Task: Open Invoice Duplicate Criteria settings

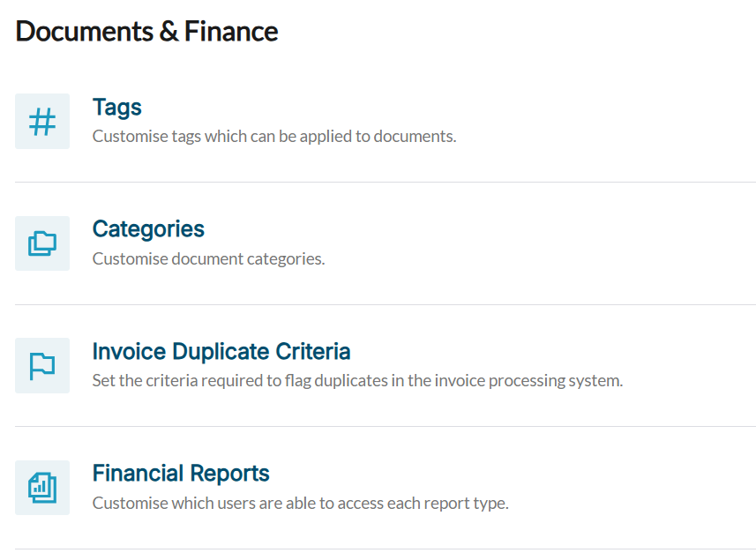Action: (221, 351)
